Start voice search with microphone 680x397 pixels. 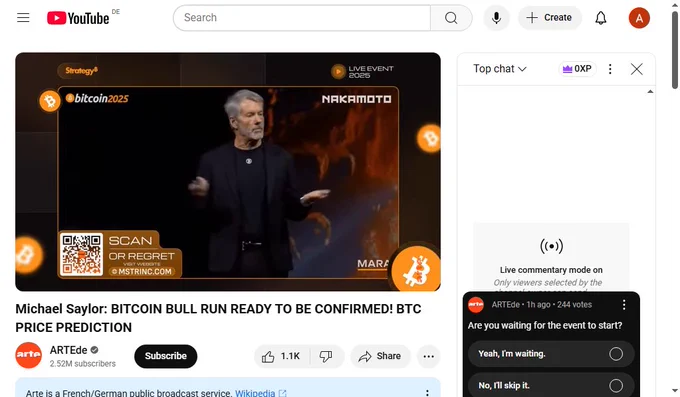[x=496, y=18]
